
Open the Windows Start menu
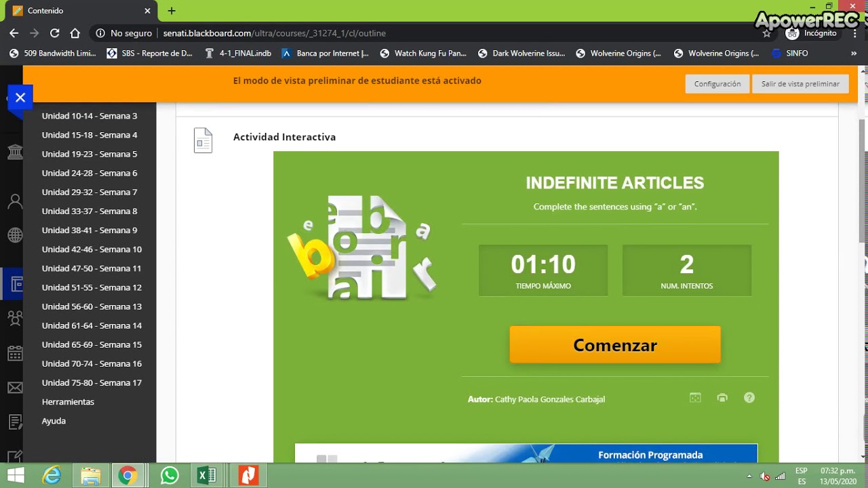[x=15, y=476]
